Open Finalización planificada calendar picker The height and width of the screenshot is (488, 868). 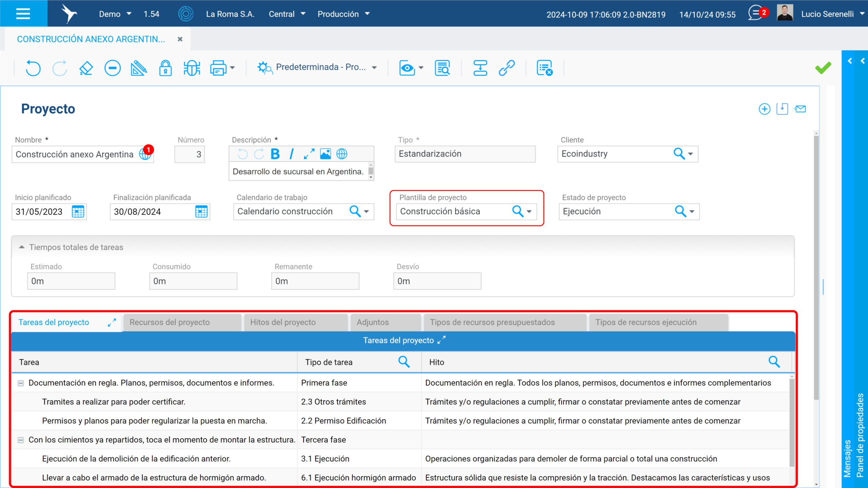pos(201,211)
